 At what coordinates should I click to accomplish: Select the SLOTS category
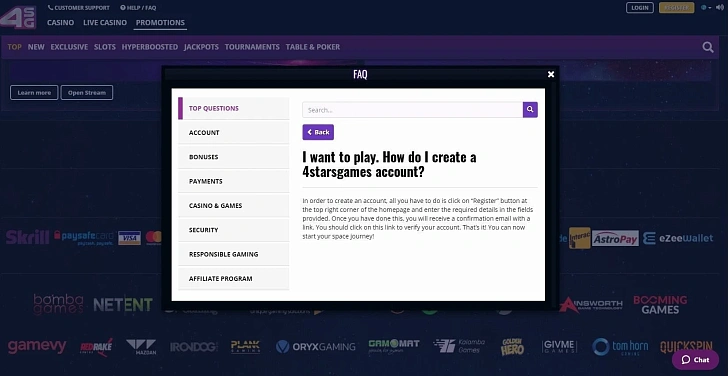(105, 47)
